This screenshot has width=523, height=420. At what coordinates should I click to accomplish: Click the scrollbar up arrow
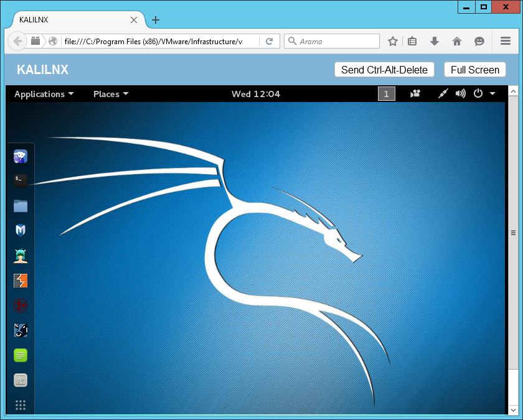[513, 91]
